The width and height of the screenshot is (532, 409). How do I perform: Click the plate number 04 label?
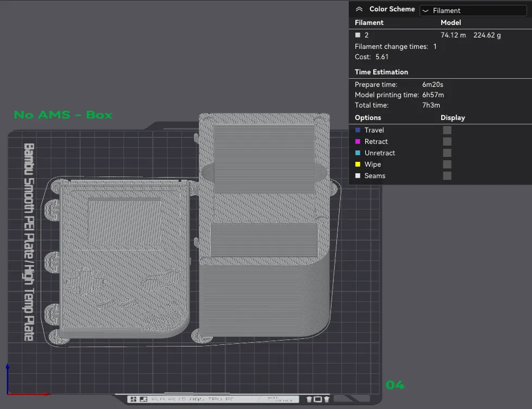click(x=395, y=385)
